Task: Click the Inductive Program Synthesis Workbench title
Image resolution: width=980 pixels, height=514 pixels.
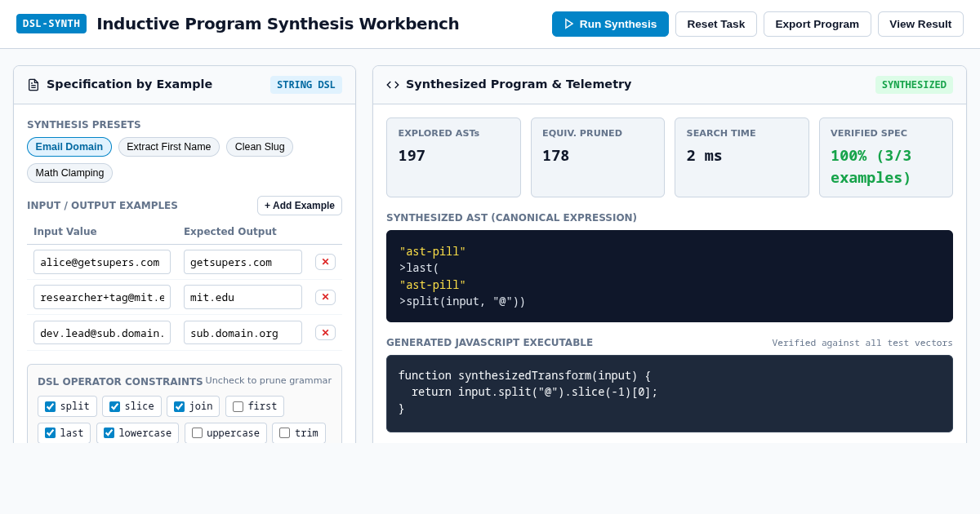Action: 278,24
